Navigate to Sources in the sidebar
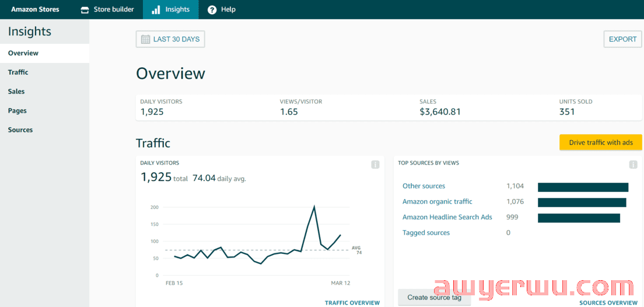The width and height of the screenshot is (644, 307). (x=20, y=130)
